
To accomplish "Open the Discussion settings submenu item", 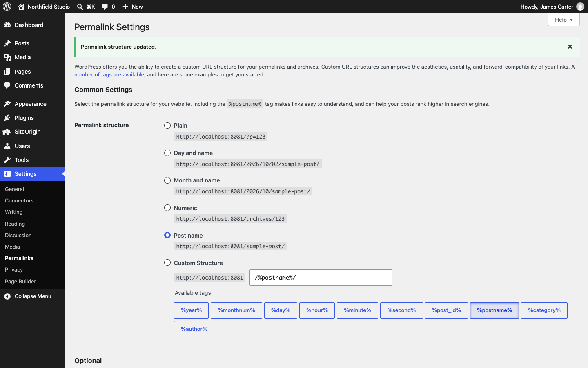I will click(x=18, y=235).
